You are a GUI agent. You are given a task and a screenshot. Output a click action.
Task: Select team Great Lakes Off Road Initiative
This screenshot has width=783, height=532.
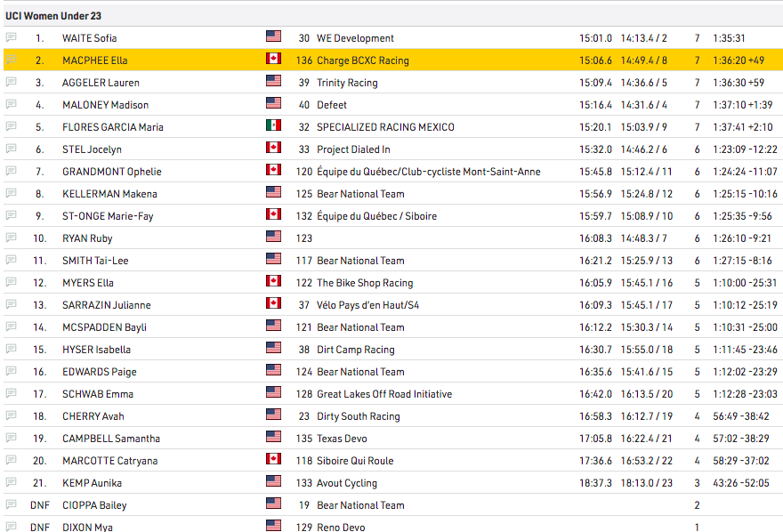pos(384,394)
